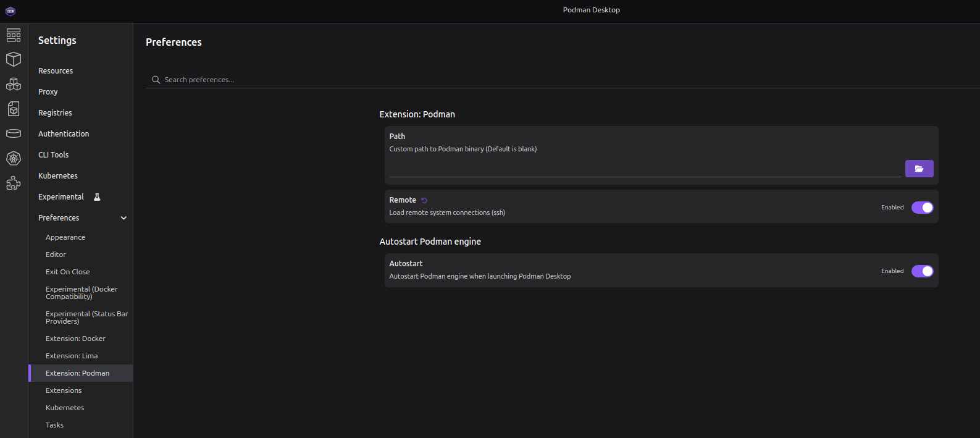Turn off the Autostart Podman engine toggle
Screen dimensions: 980x438
point(923,271)
